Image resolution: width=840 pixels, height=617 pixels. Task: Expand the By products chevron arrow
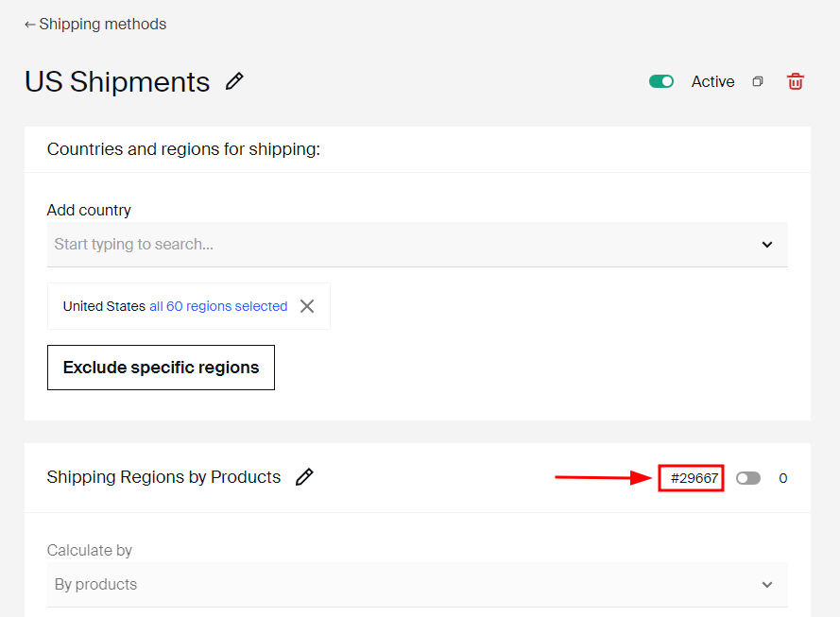click(x=767, y=585)
